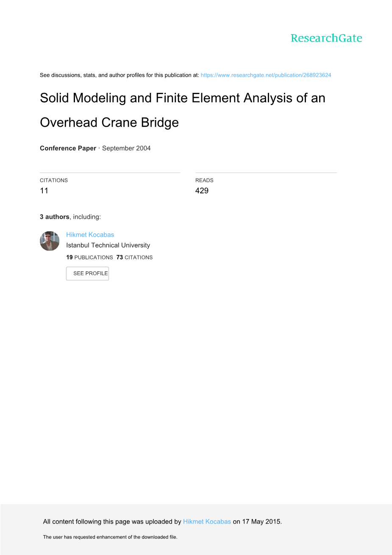392x555 pixels.
Task: Click the READS heading
Action: click(204, 180)
